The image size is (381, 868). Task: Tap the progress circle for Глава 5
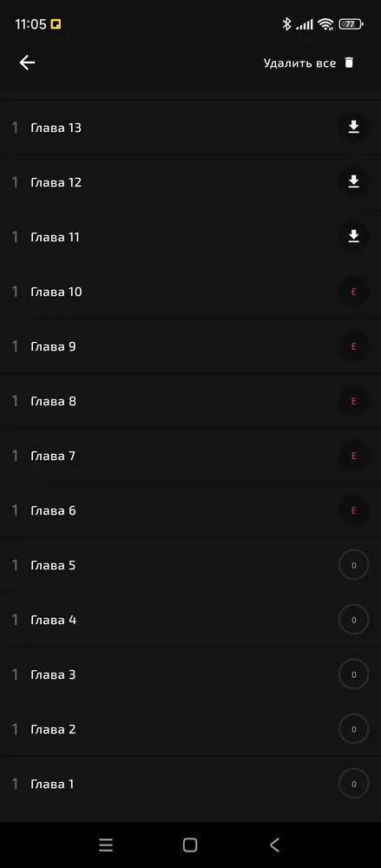click(354, 565)
